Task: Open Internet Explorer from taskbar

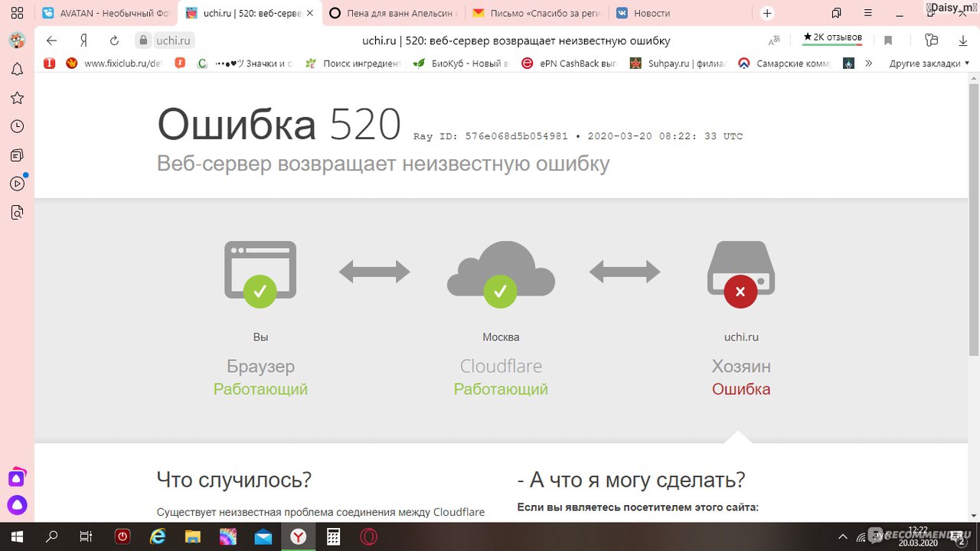Action: point(158,536)
